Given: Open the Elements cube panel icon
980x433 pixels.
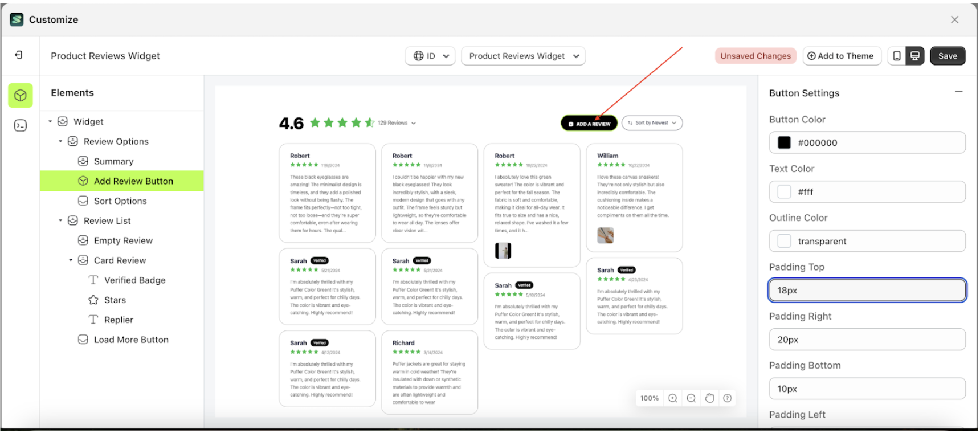Looking at the screenshot, I should point(21,95).
